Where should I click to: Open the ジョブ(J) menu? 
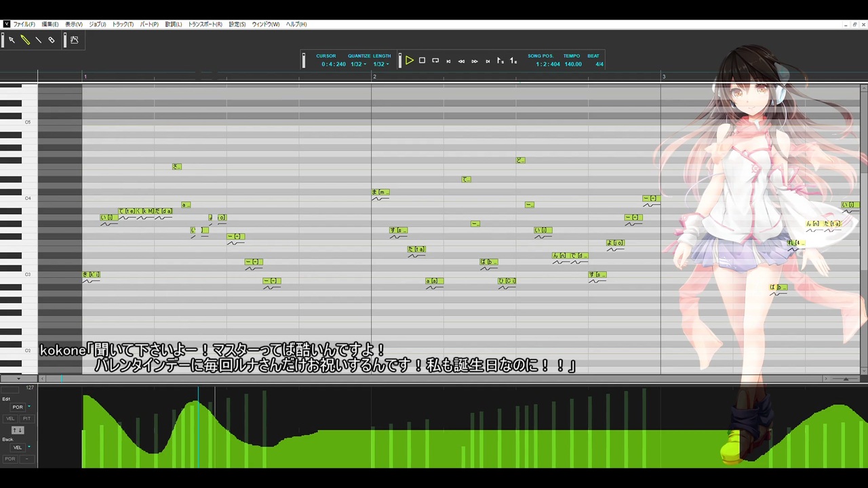98,24
